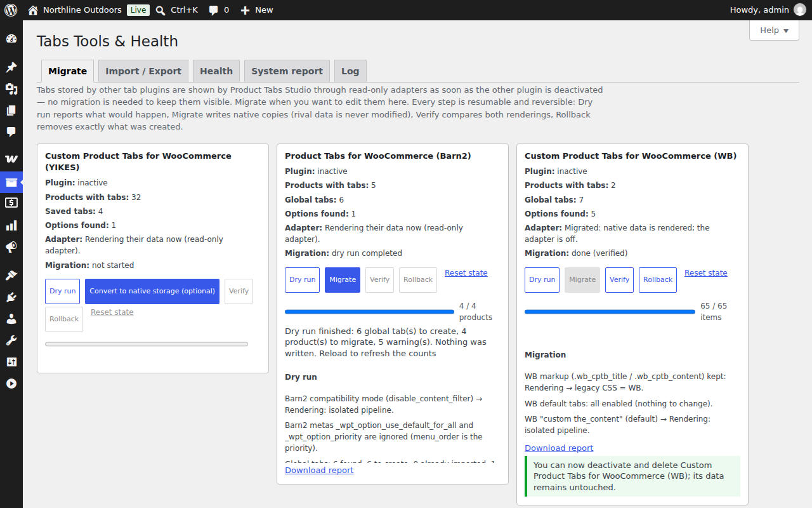Open WooCommerce sidebar icon
The width and height of the screenshot is (812, 508).
point(11,159)
